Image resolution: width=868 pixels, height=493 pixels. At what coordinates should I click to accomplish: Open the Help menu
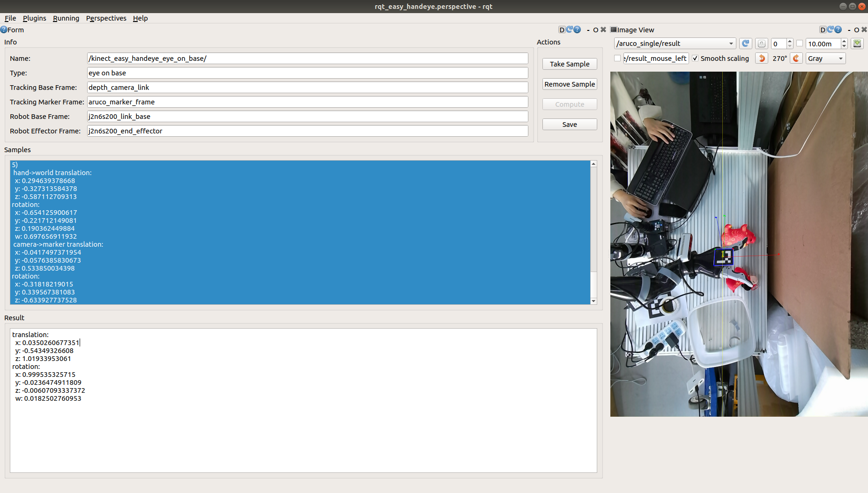141,18
